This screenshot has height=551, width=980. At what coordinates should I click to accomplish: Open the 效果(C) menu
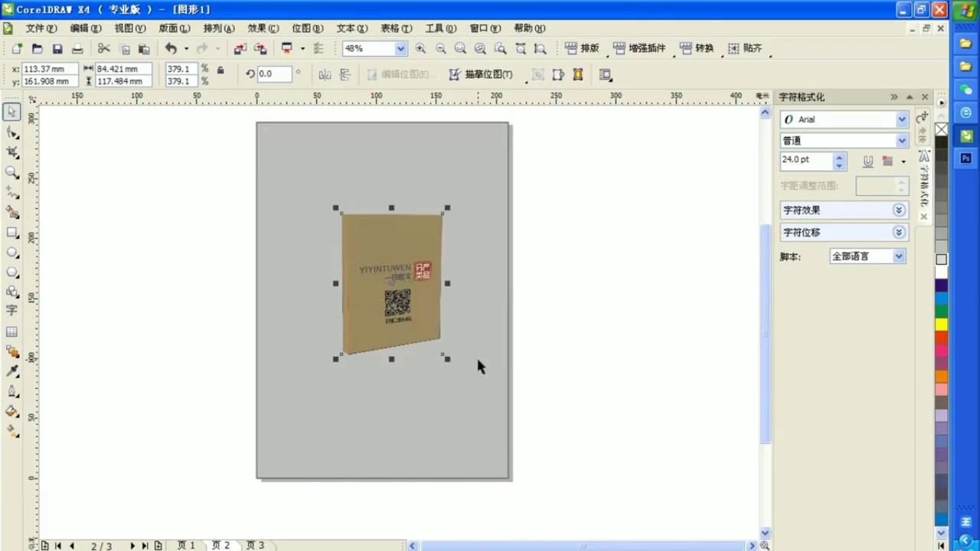click(x=263, y=28)
